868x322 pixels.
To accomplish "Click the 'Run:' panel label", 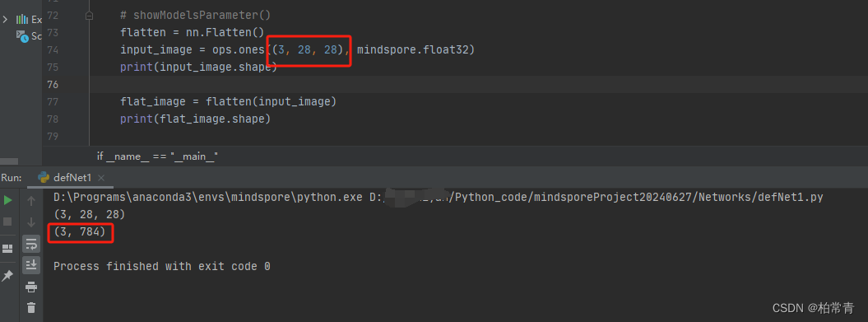I will [x=11, y=178].
